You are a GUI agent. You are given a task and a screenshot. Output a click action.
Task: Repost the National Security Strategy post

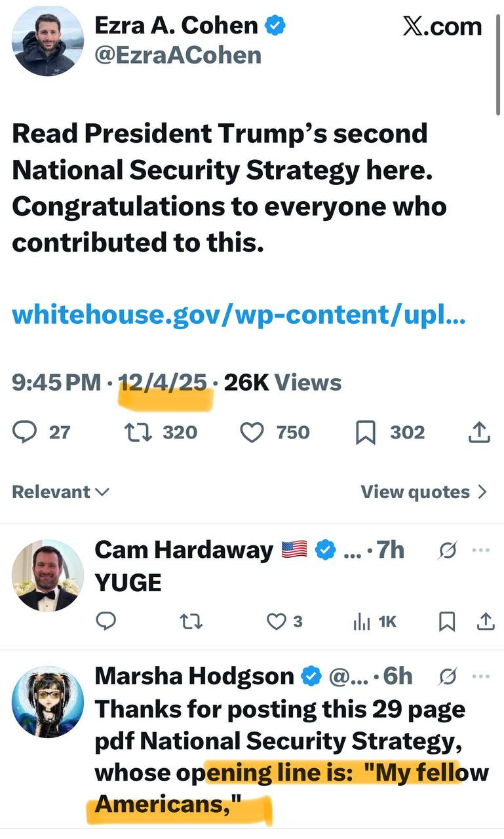(133, 432)
